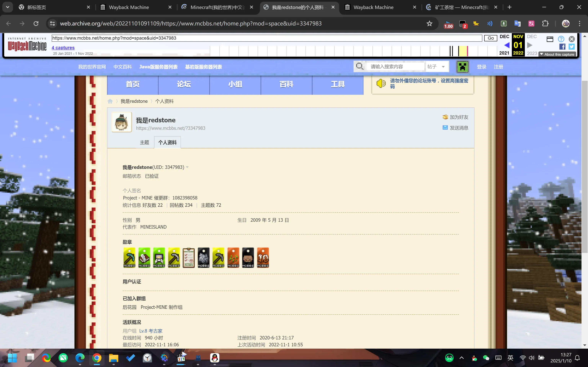The width and height of the screenshot is (588, 367).
Task: Click the last orange '10' medal
Action: click(x=263, y=257)
